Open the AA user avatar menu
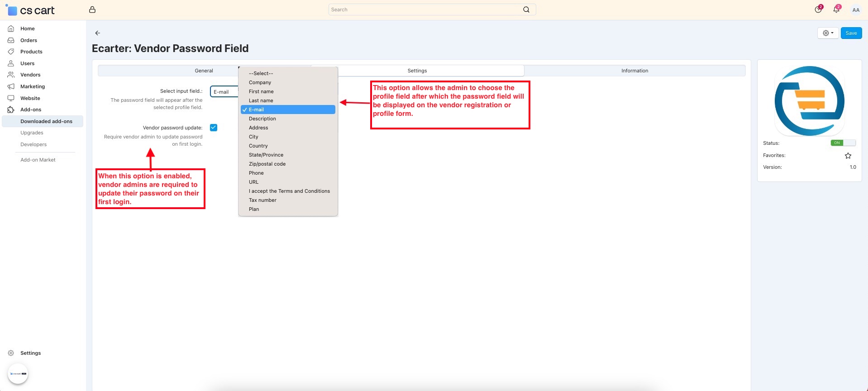868x391 pixels. click(855, 10)
